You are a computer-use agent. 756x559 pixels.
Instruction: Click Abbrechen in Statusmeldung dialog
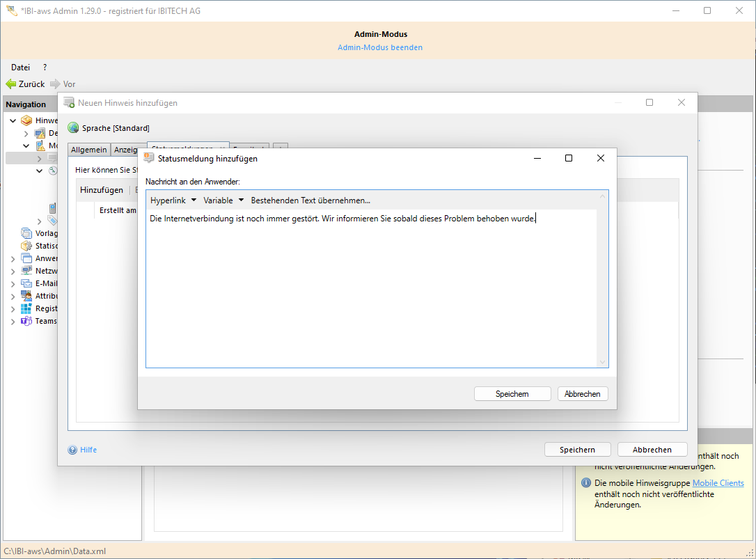coord(583,394)
